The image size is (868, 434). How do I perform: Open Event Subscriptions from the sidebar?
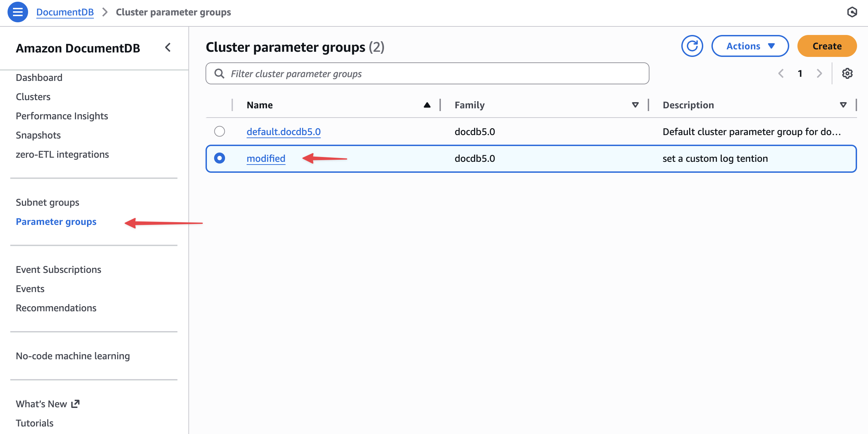58,269
